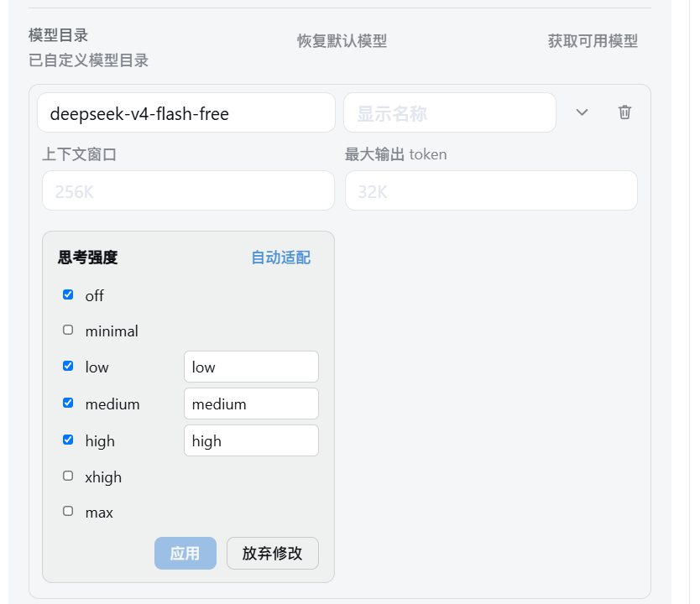Focus the 上下文窗口 256K input field
The height and width of the screenshot is (604, 700).
(x=188, y=190)
